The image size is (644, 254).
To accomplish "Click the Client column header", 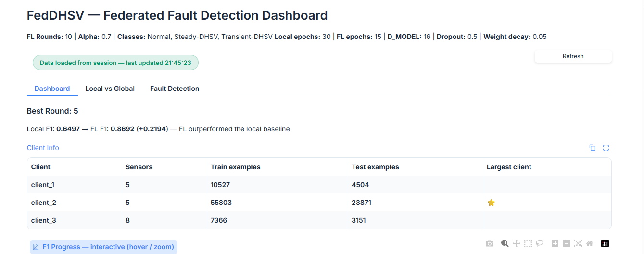I will [x=74, y=167].
